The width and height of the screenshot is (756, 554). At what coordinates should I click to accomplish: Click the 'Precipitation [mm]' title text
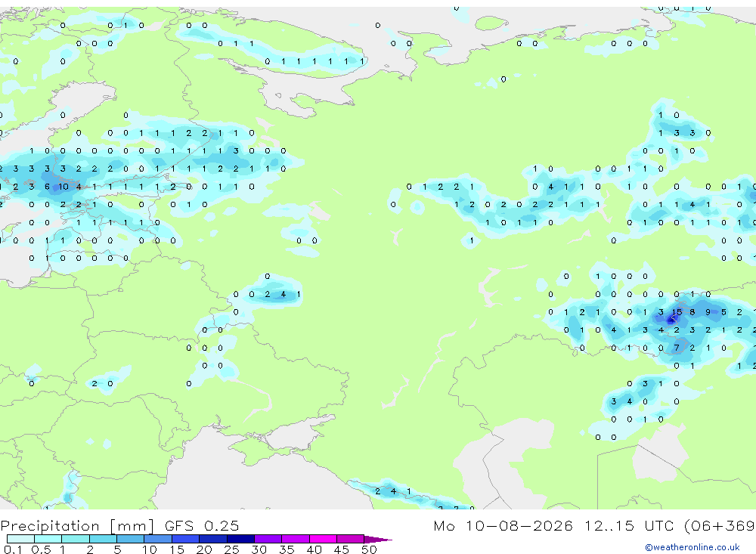coord(77,525)
